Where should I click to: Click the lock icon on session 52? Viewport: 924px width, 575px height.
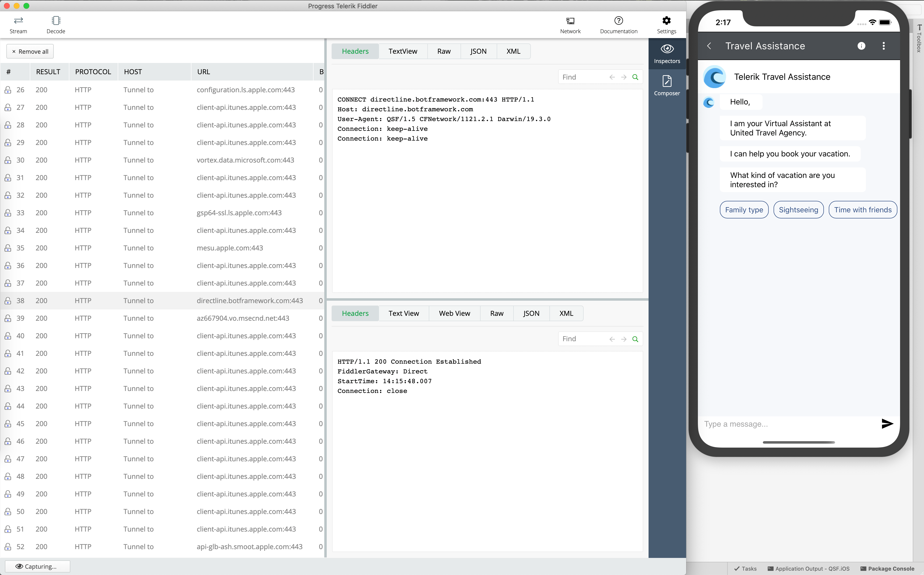point(8,547)
